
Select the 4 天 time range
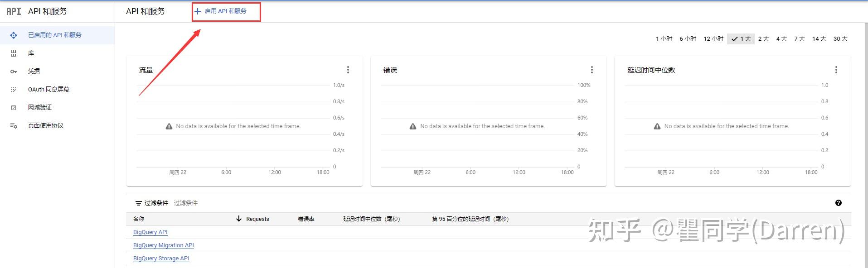tap(781, 39)
